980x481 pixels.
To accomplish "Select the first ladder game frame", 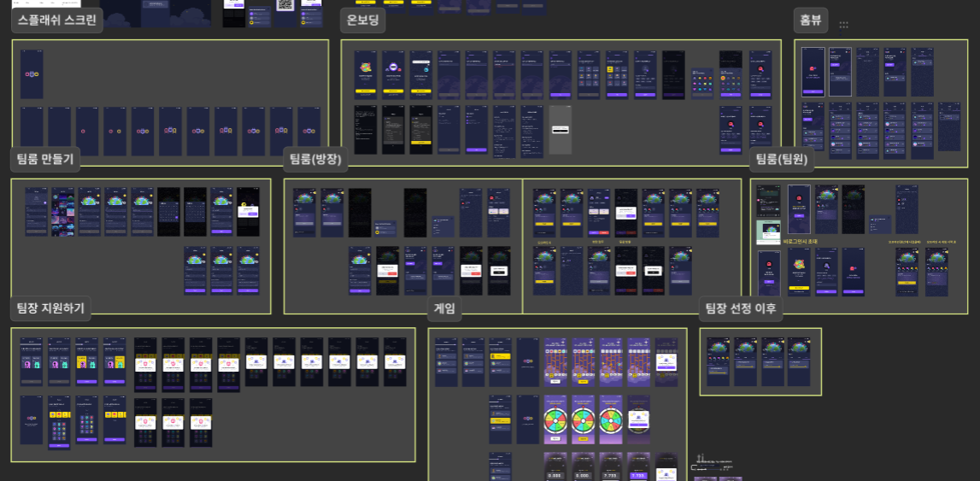I will tap(555, 361).
